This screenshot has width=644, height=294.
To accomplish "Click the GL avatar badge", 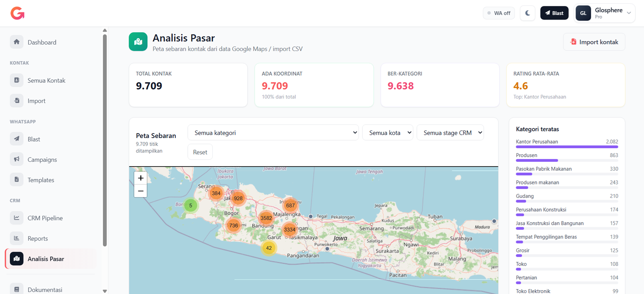I will [x=583, y=13].
